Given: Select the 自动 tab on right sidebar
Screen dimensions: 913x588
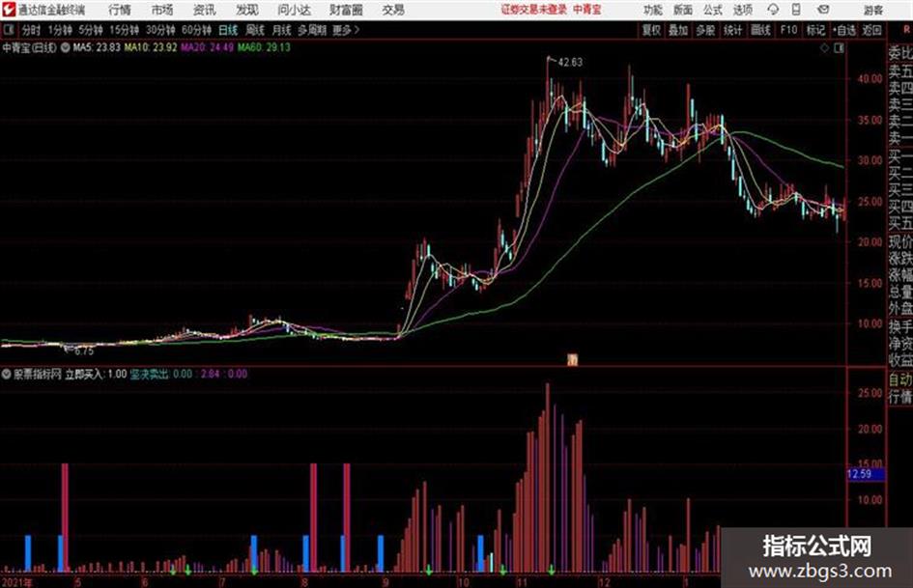Looking at the screenshot, I should point(900,380).
